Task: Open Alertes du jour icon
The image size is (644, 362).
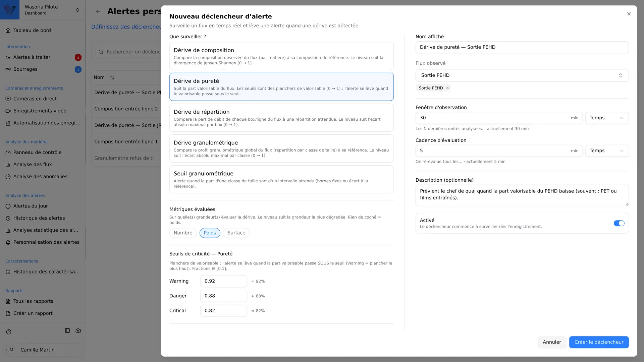Action: tap(8, 206)
